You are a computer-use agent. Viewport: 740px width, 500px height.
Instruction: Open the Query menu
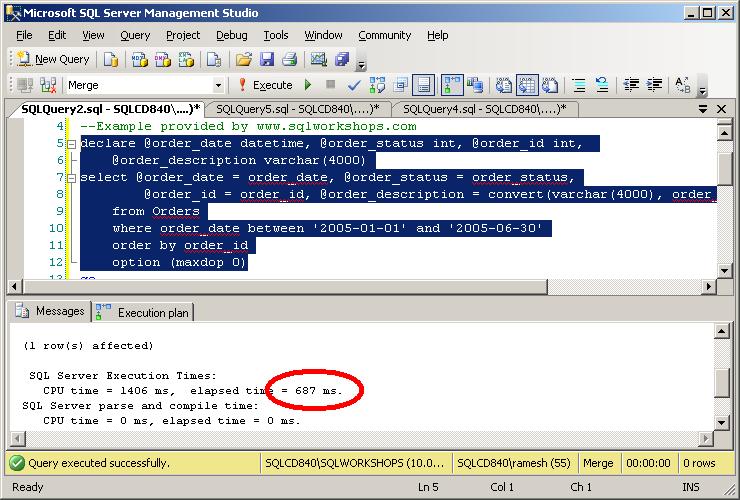coord(135,35)
